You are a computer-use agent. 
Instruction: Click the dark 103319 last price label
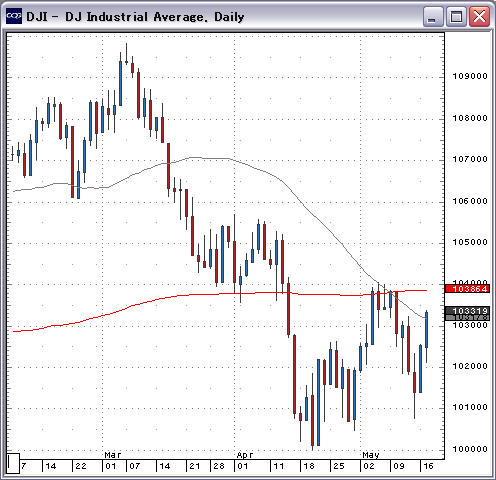(x=467, y=311)
